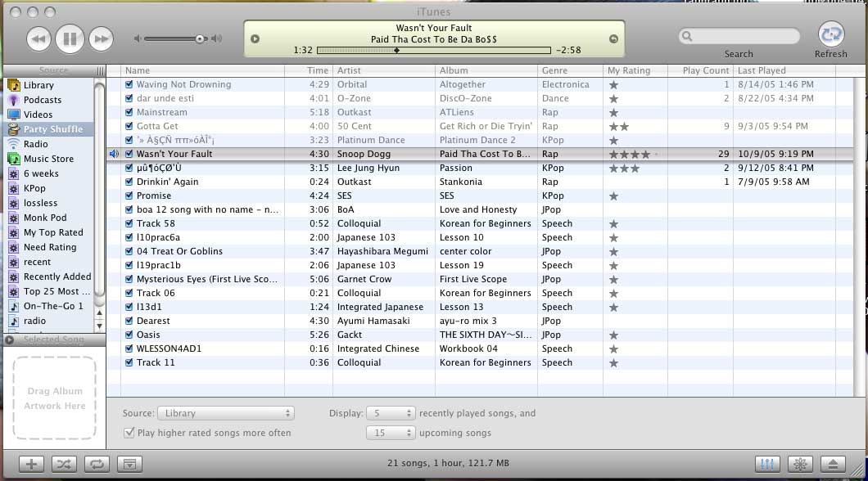This screenshot has width=868, height=481.
Task: Open Videos in the source list
Action: pyautogui.click(x=48, y=115)
